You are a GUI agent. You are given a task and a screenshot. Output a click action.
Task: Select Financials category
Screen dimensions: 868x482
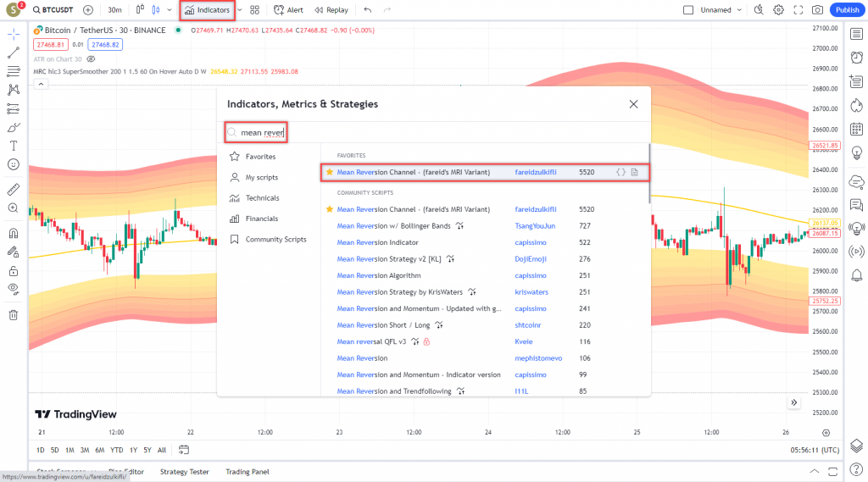coord(254,219)
